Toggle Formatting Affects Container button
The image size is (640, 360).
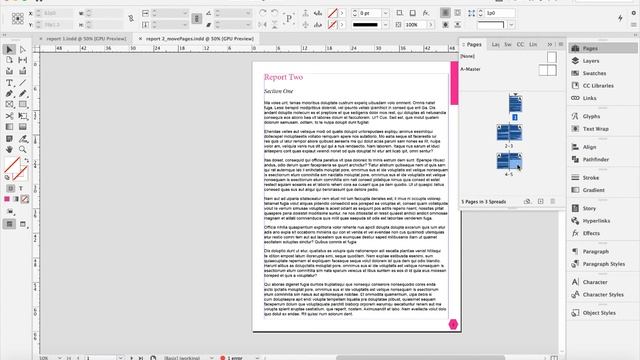coord(11,188)
